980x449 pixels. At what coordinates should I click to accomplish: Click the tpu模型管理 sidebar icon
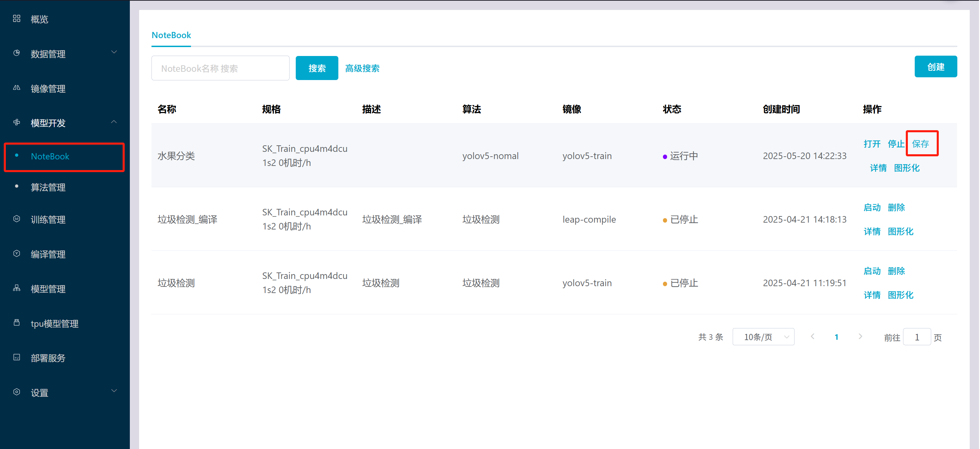16,323
